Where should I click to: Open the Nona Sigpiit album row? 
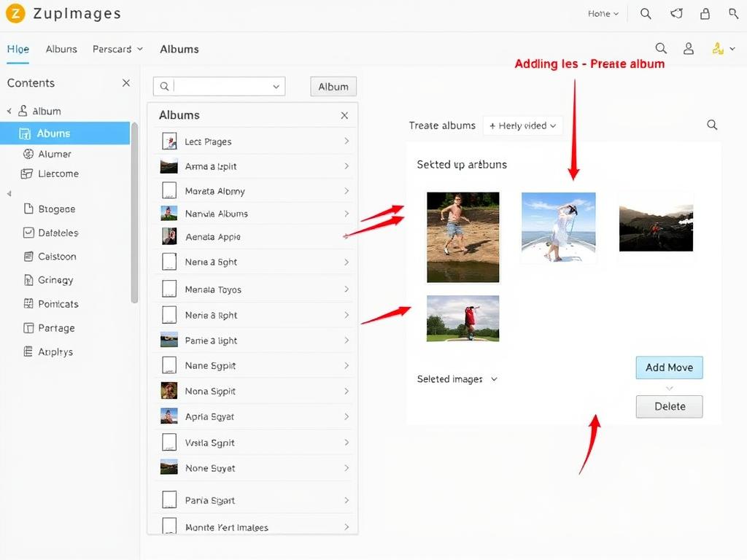255,391
